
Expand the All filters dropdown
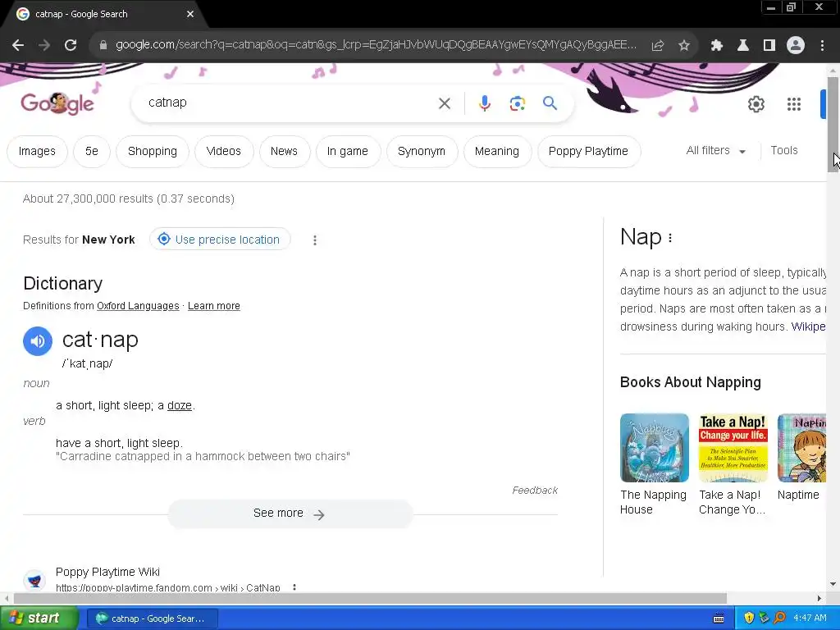[715, 151]
